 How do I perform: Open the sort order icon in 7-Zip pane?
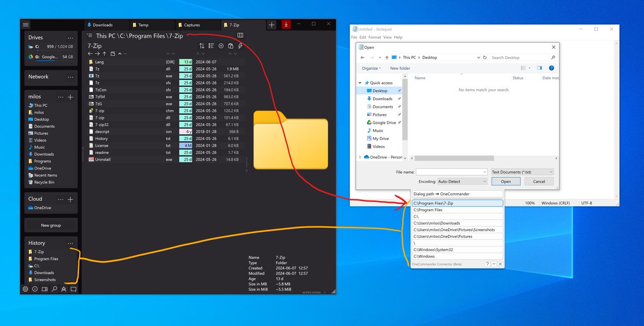click(201, 46)
